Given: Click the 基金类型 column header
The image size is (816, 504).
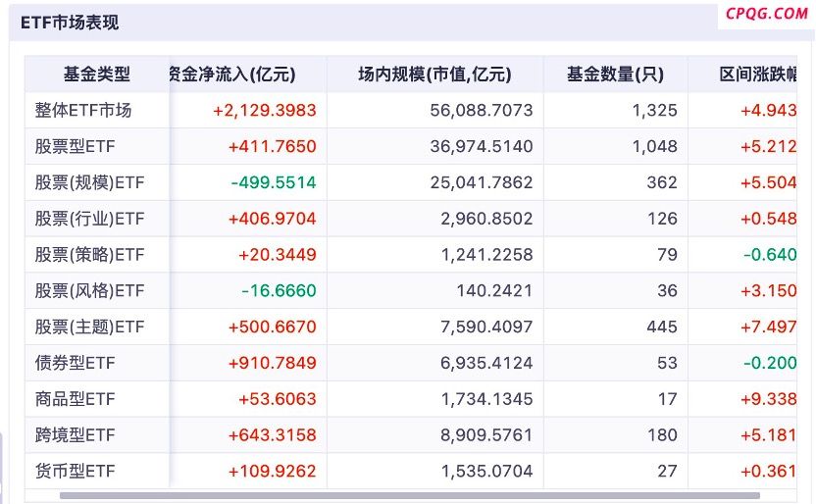Looking at the screenshot, I should pyautogui.click(x=97, y=75).
